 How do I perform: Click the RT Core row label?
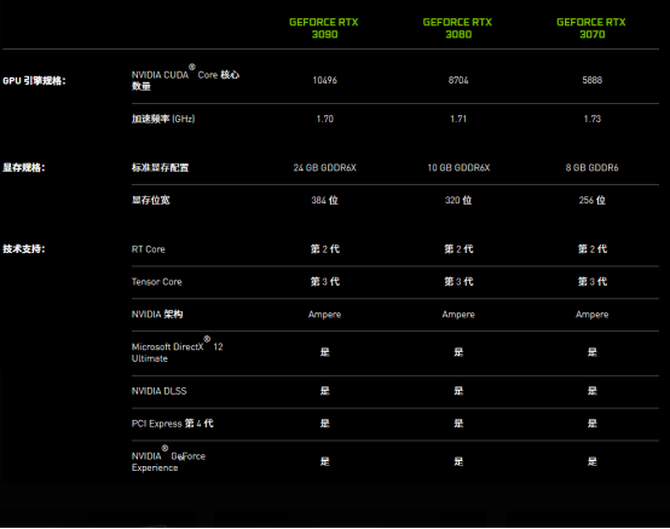(149, 249)
